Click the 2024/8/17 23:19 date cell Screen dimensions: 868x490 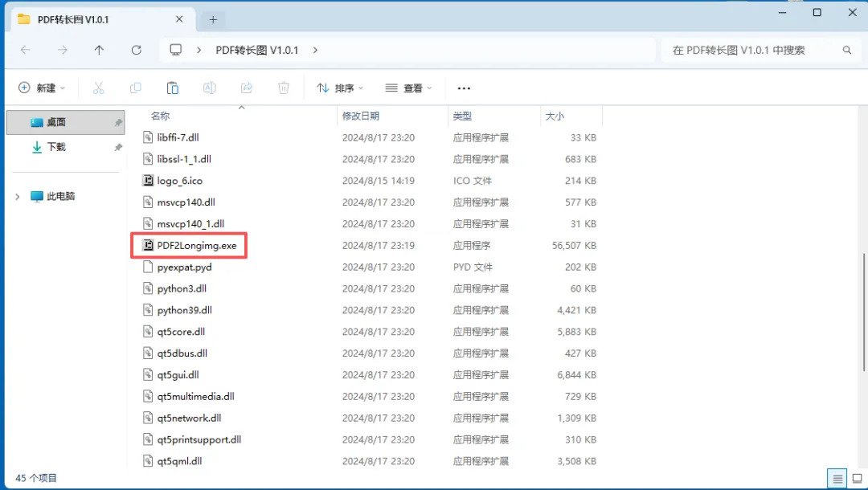click(378, 245)
